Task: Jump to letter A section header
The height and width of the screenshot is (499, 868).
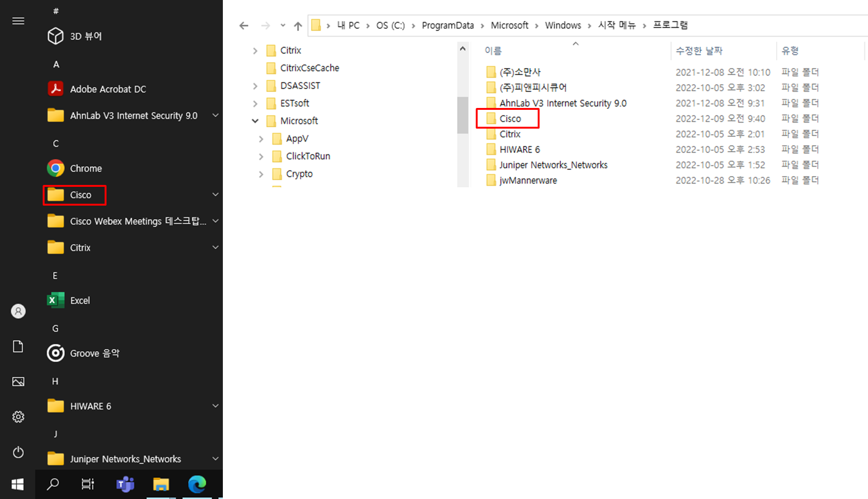Action: 56,64
